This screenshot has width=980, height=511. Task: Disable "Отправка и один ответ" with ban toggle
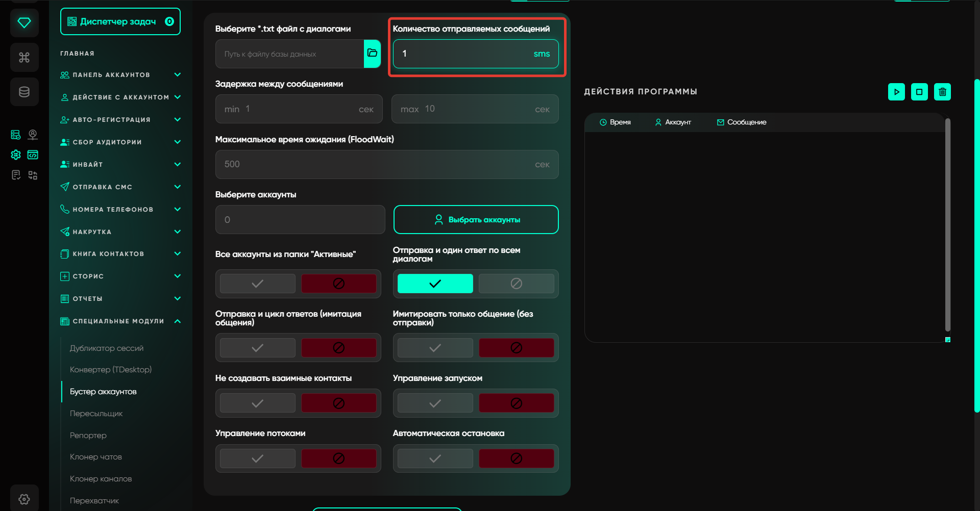tap(516, 284)
